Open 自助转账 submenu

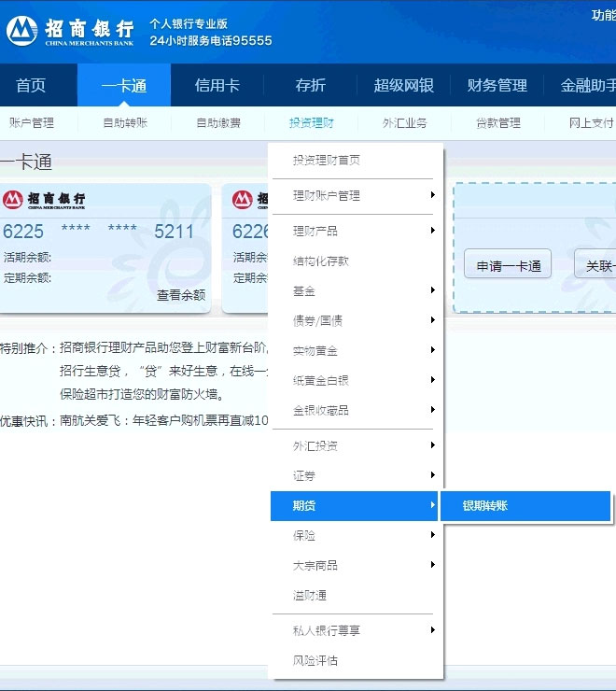125,122
